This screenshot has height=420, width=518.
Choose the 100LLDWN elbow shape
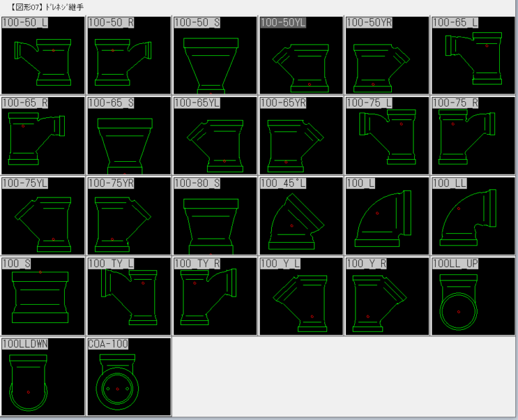point(43,377)
